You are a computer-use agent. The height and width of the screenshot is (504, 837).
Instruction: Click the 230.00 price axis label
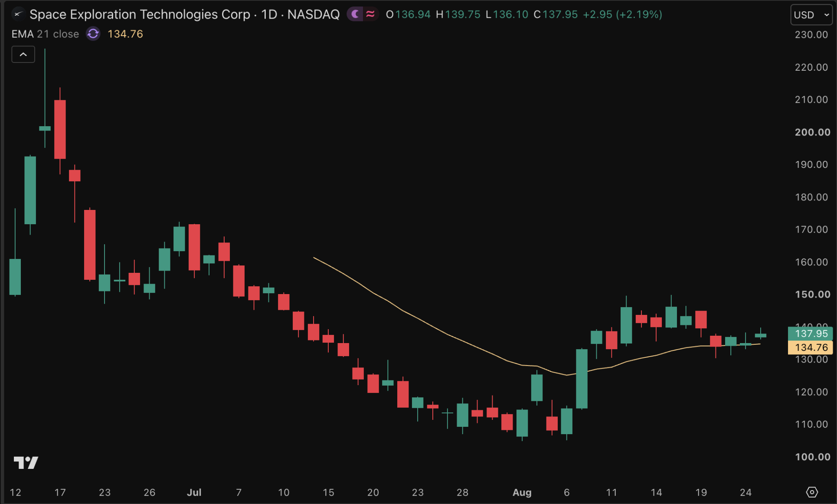pos(811,35)
